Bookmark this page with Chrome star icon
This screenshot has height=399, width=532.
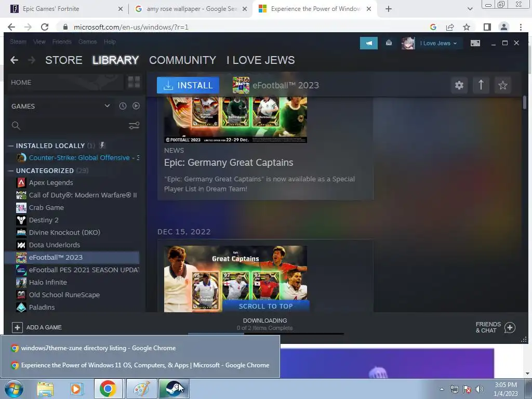click(x=467, y=27)
